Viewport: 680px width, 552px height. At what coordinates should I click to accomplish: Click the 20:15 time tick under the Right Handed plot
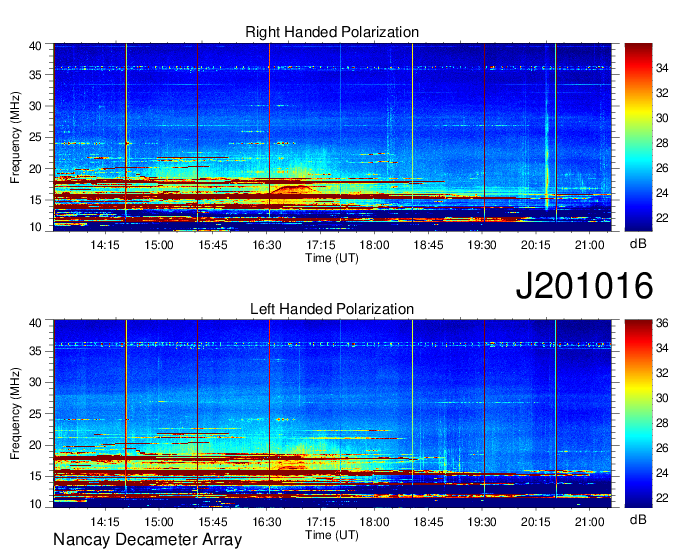point(536,245)
